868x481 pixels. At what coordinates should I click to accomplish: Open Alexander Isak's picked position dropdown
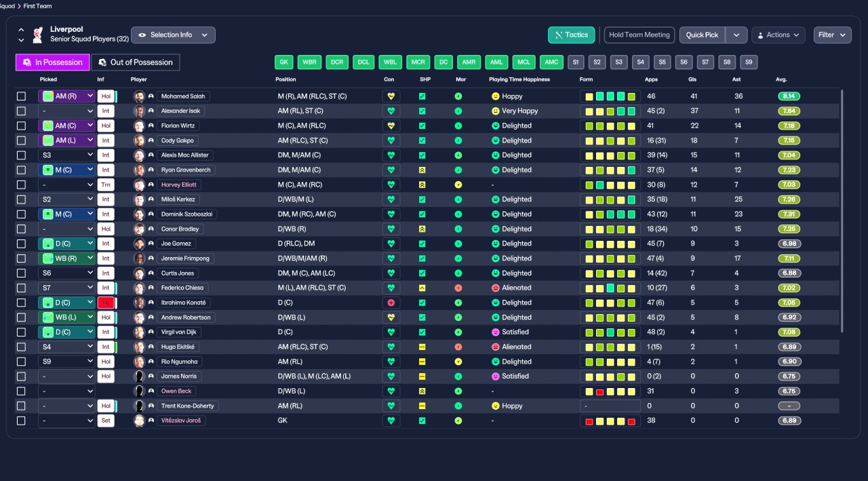pyautogui.click(x=66, y=111)
